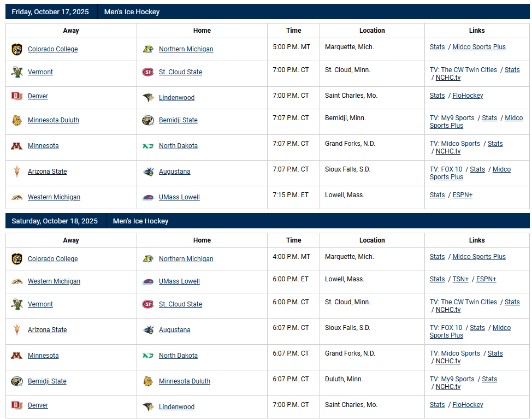Viewport: 532px width, 419px height.
Task: Open NCHC.tv link for Saturday's Bemidji State game
Action: coord(448,387)
